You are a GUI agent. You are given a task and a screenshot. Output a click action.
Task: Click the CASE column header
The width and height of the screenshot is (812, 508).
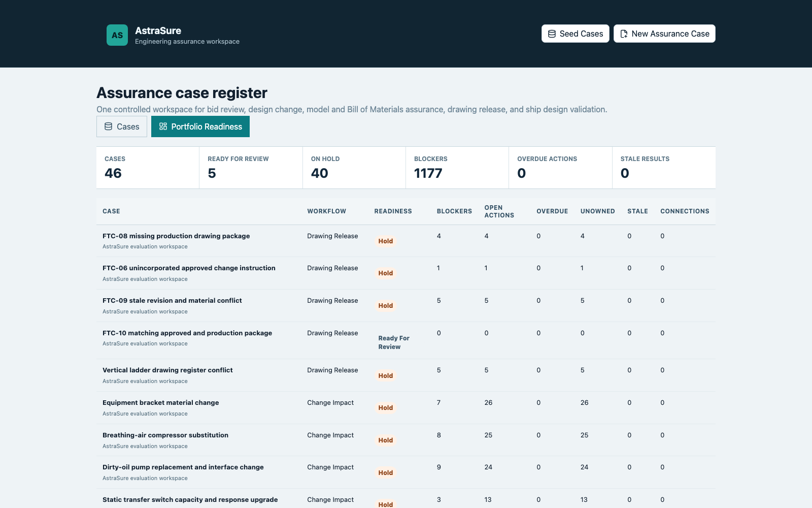click(111, 211)
